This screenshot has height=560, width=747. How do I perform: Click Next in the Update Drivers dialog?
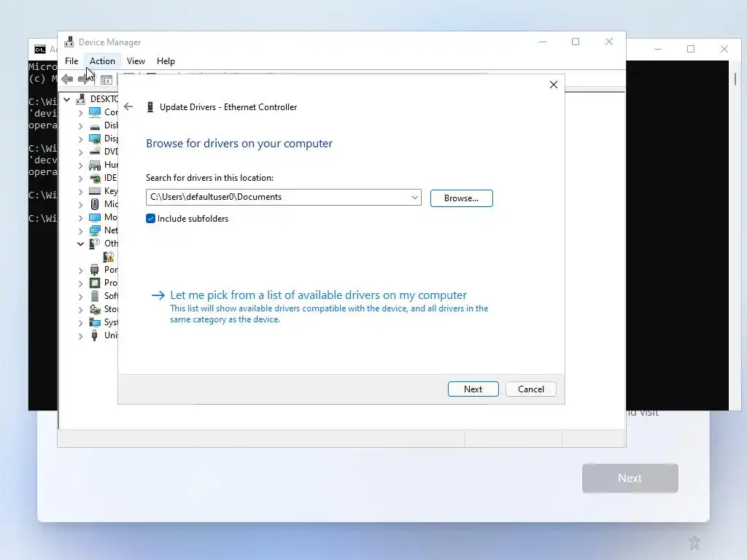pos(473,389)
